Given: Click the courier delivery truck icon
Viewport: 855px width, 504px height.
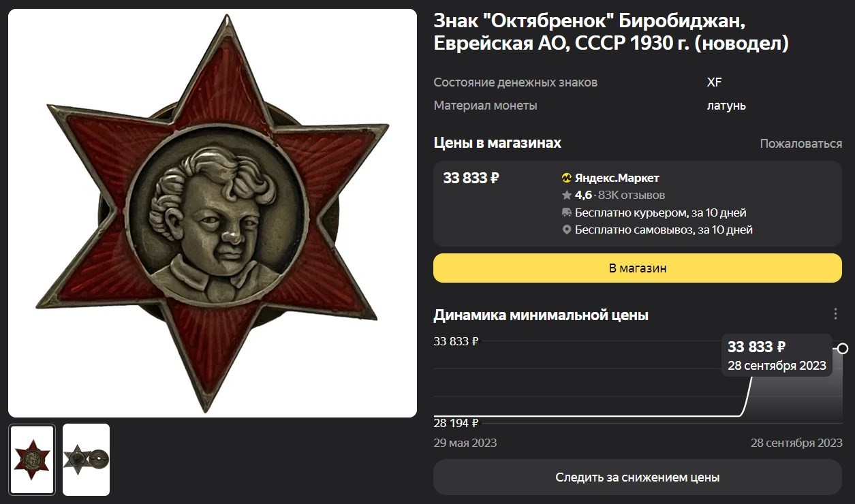Looking at the screenshot, I should [x=566, y=212].
